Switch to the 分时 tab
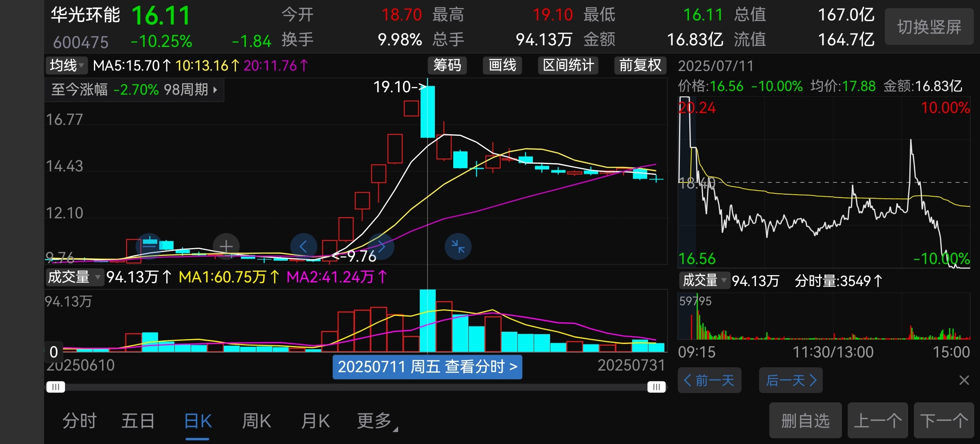The height and width of the screenshot is (444, 980). (80, 421)
